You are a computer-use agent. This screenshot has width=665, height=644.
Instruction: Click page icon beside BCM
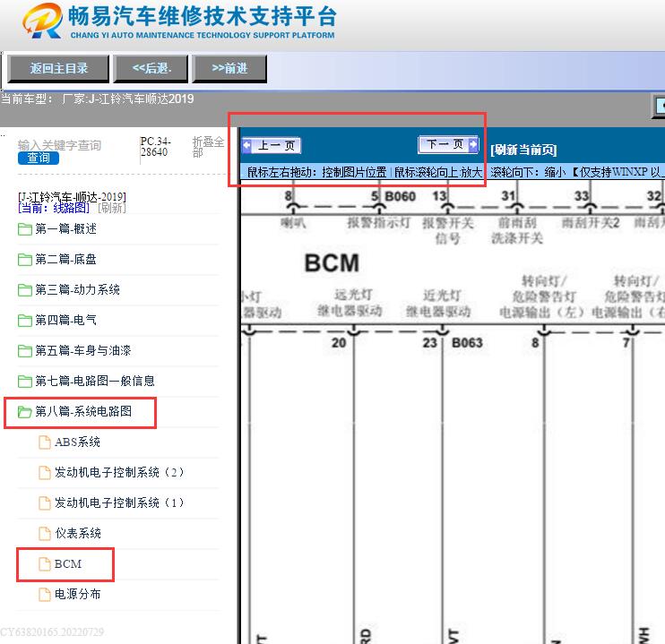pyautogui.click(x=45, y=564)
